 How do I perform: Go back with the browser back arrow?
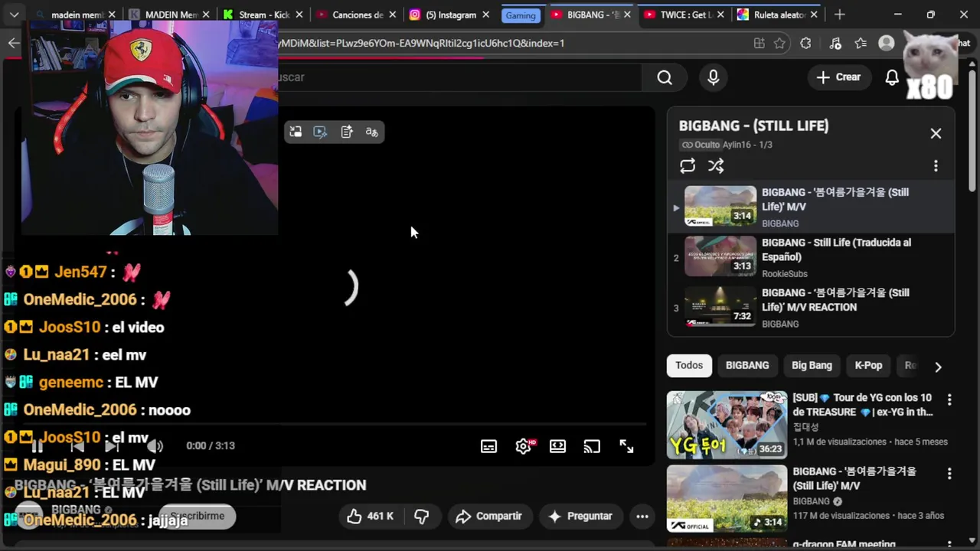click(14, 43)
